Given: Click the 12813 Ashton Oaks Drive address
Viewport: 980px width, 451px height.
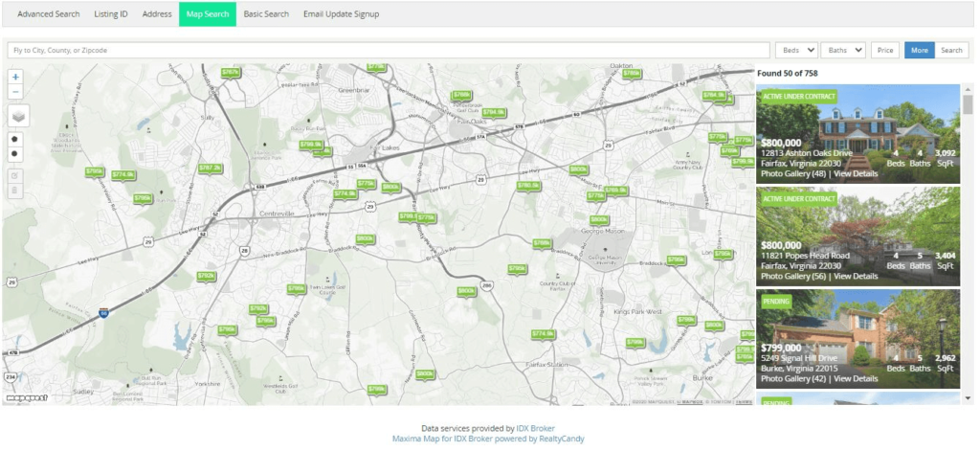Looking at the screenshot, I should click(807, 153).
